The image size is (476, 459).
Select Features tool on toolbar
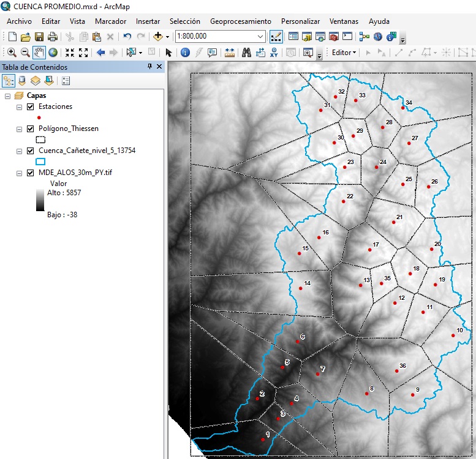(131, 53)
